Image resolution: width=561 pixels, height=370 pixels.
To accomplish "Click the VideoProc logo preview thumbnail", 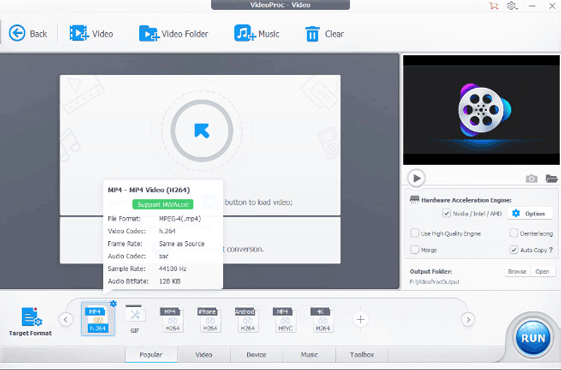I will coord(481,110).
